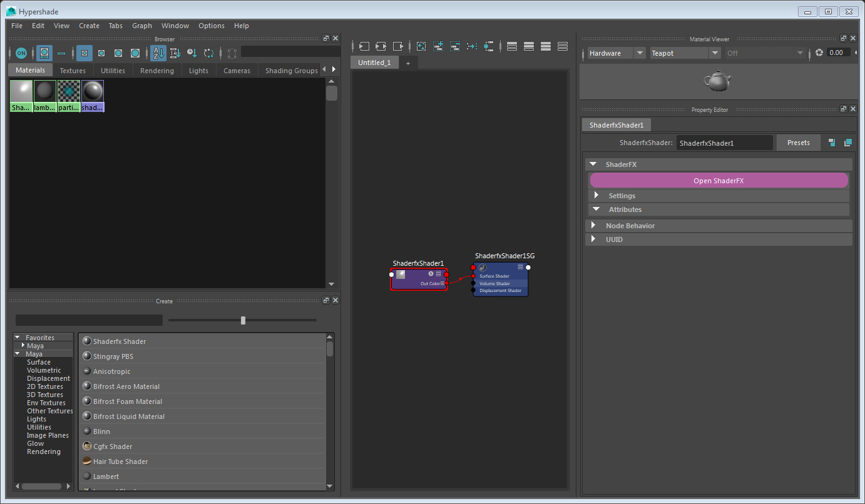Click Open ShaderFX button

(x=719, y=181)
